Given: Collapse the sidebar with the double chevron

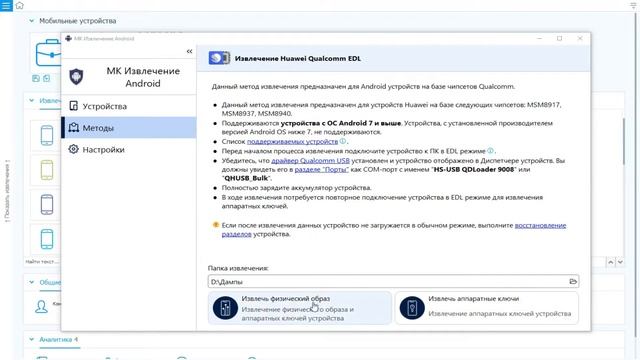Looking at the screenshot, I should pos(189,51).
